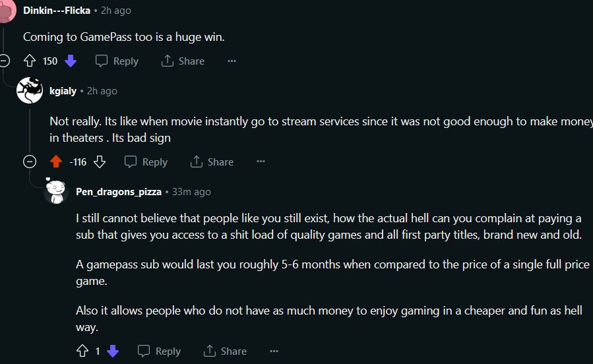
Task: Toggle downvote on Pen_dragons_pizza's comment
Action: coord(113,351)
